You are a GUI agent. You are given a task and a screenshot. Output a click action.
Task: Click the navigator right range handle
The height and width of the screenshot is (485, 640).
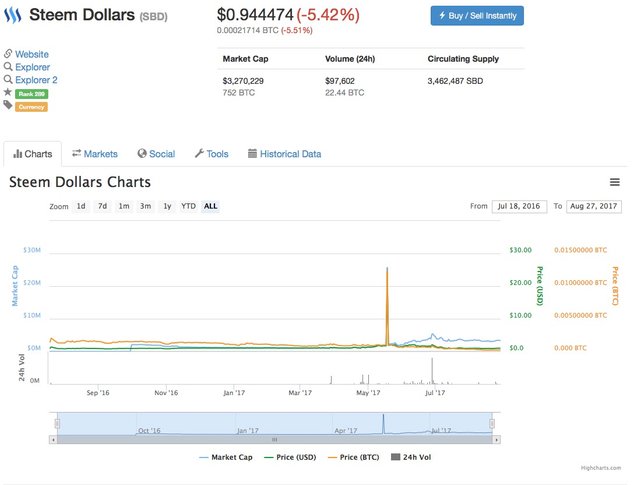(x=492, y=424)
